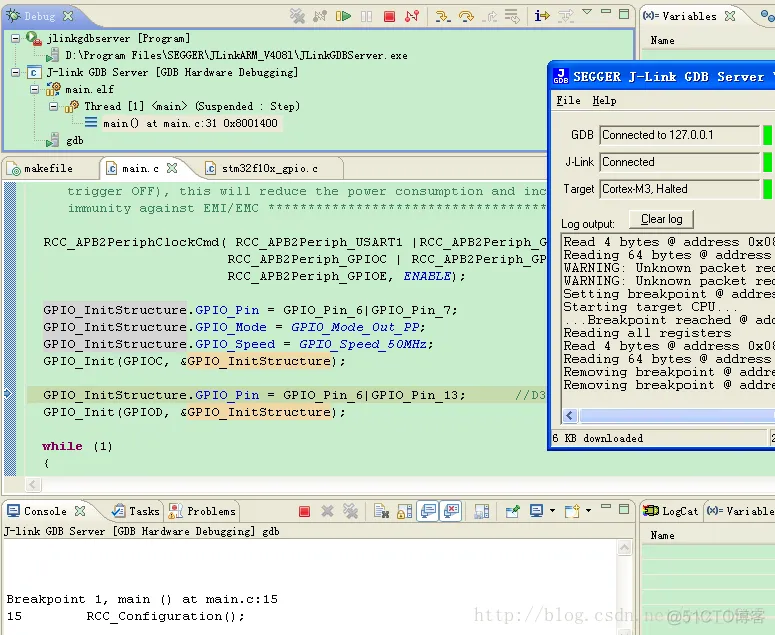Image resolution: width=775 pixels, height=635 pixels.
Task: Click Breakpoint 1, main () console line
Action: click(x=142, y=599)
